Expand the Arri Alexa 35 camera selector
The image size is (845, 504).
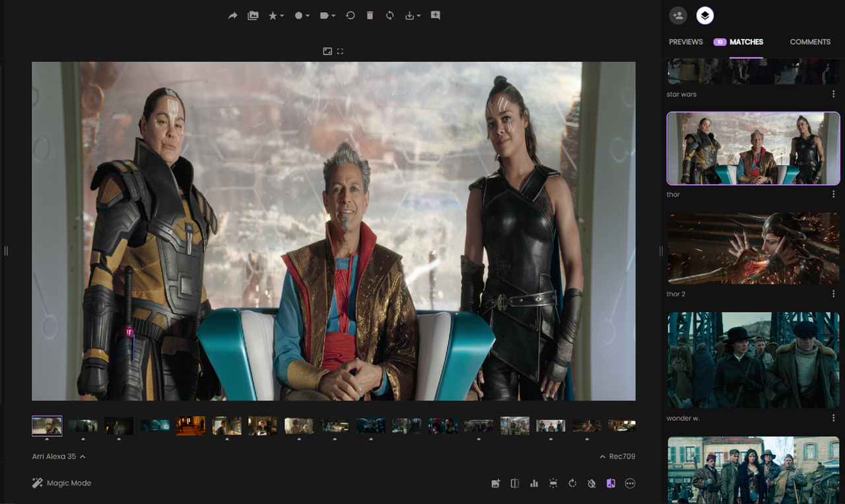59,457
